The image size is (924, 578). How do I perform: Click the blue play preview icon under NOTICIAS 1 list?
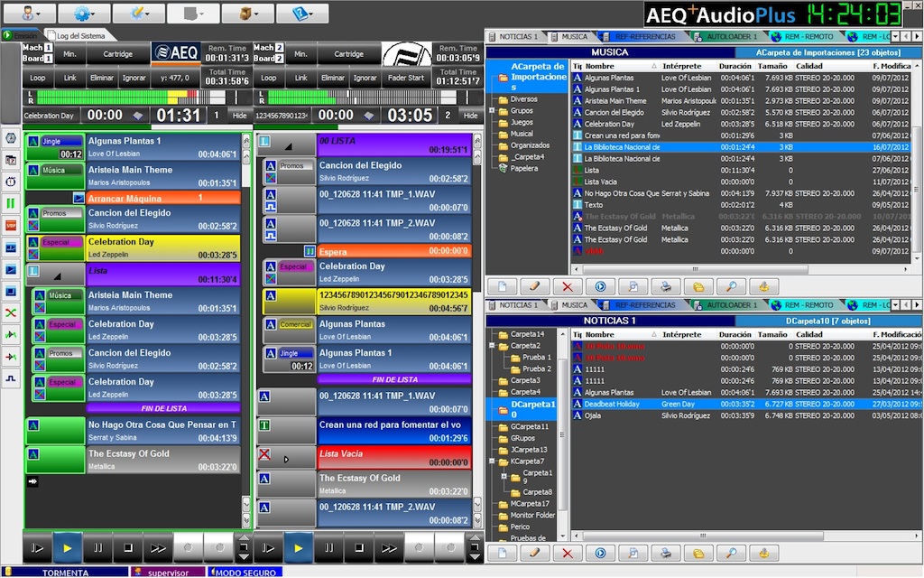point(600,554)
